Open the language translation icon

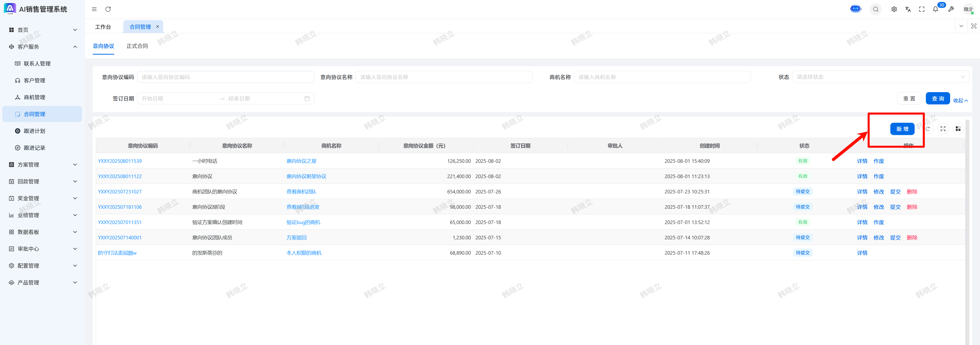tap(908, 9)
